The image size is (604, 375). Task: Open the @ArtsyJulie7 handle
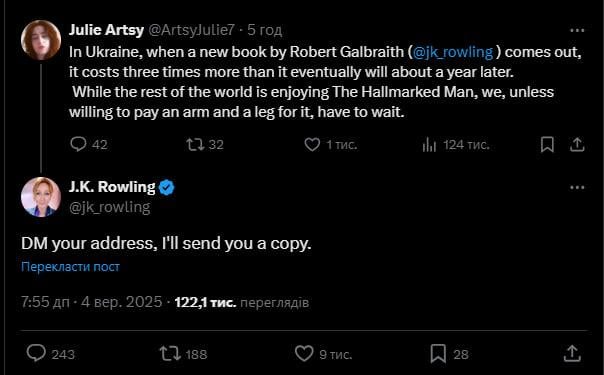(191, 30)
